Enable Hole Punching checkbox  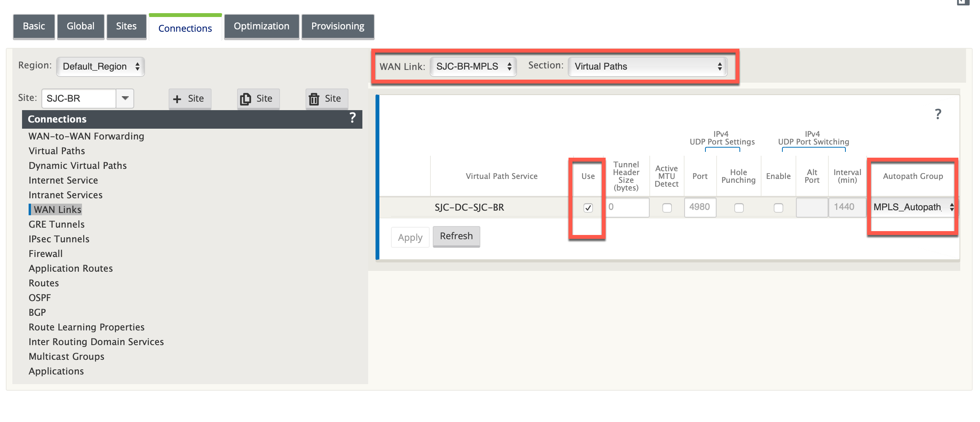[x=739, y=208]
